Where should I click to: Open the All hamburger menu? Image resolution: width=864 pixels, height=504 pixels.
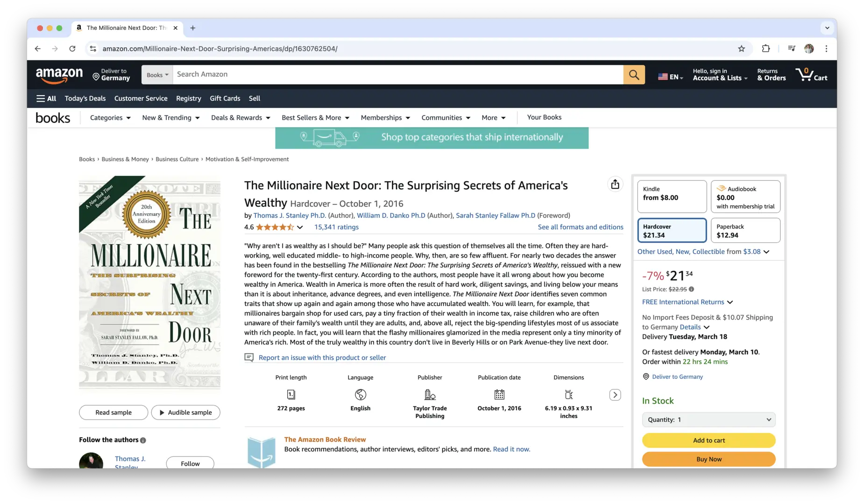coord(46,98)
